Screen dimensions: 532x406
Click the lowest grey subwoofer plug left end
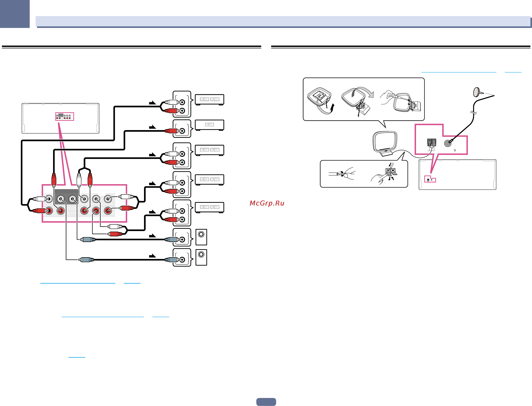point(86,260)
